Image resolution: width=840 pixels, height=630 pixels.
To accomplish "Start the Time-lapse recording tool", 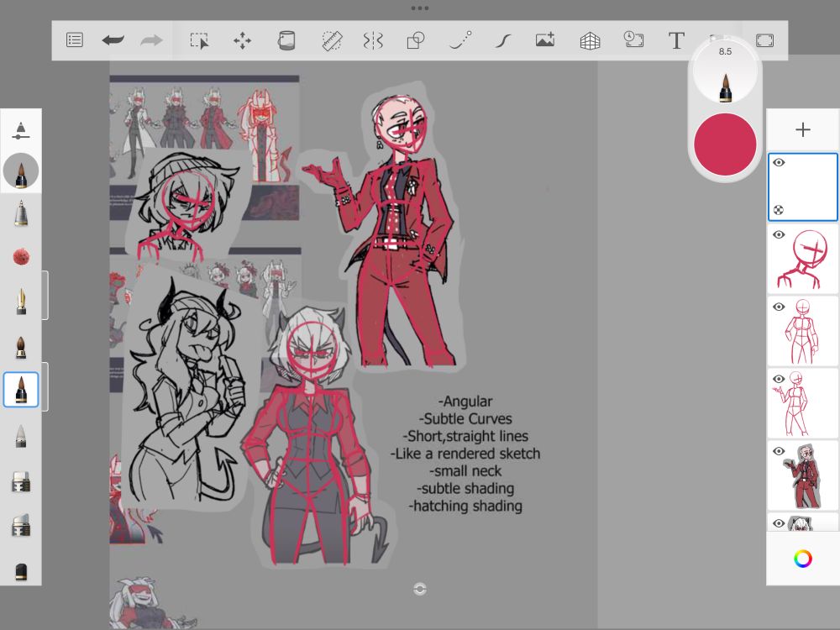I will (633, 40).
